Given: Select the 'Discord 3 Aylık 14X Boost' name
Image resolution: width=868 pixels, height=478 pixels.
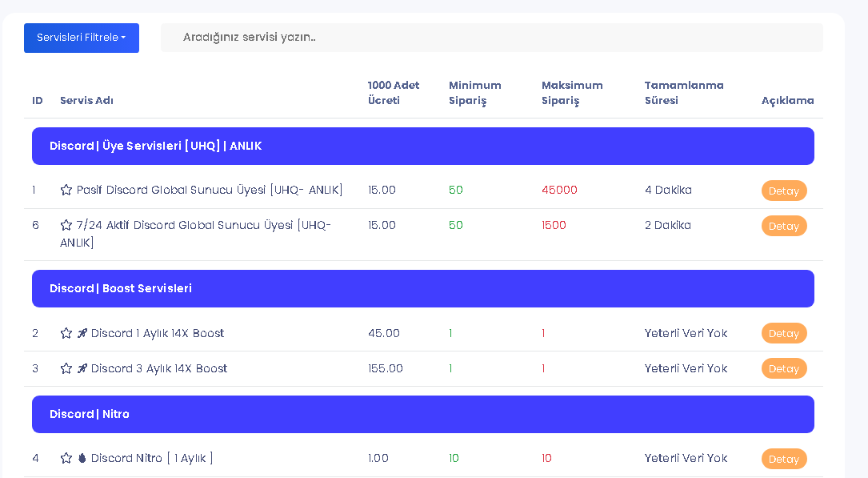Looking at the screenshot, I should pyautogui.click(x=159, y=368).
